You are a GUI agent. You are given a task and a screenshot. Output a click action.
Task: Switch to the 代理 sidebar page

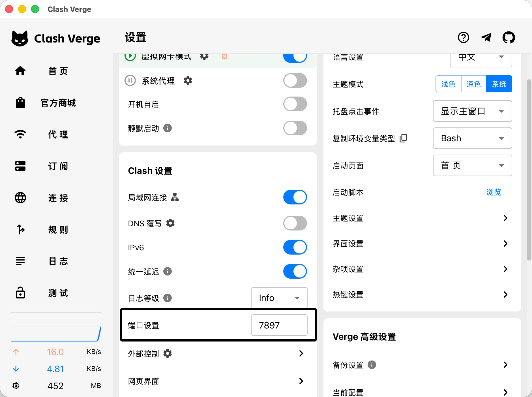point(57,134)
